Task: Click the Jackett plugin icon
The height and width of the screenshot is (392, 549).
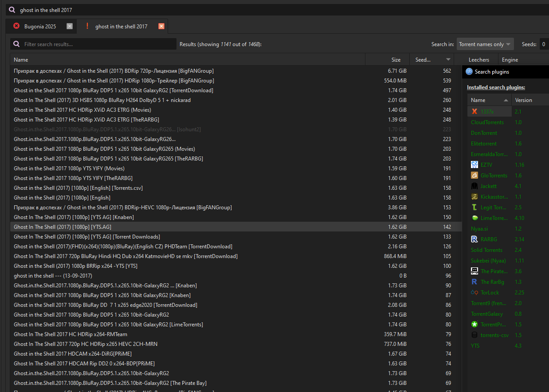Action: tap(474, 186)
